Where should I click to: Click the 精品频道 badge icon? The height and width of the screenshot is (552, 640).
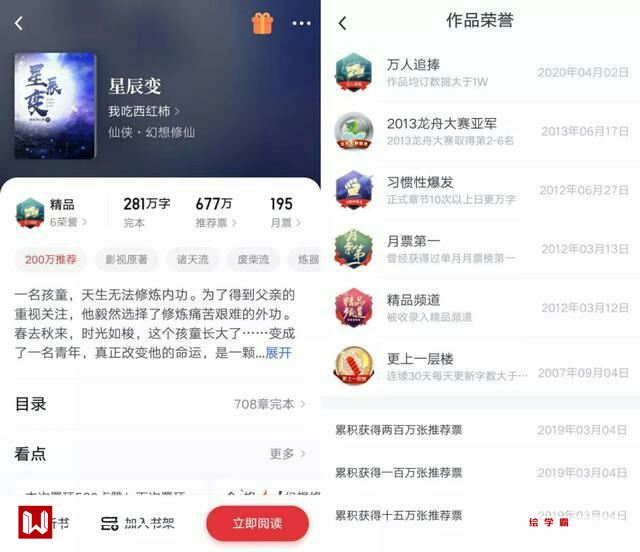353,307
